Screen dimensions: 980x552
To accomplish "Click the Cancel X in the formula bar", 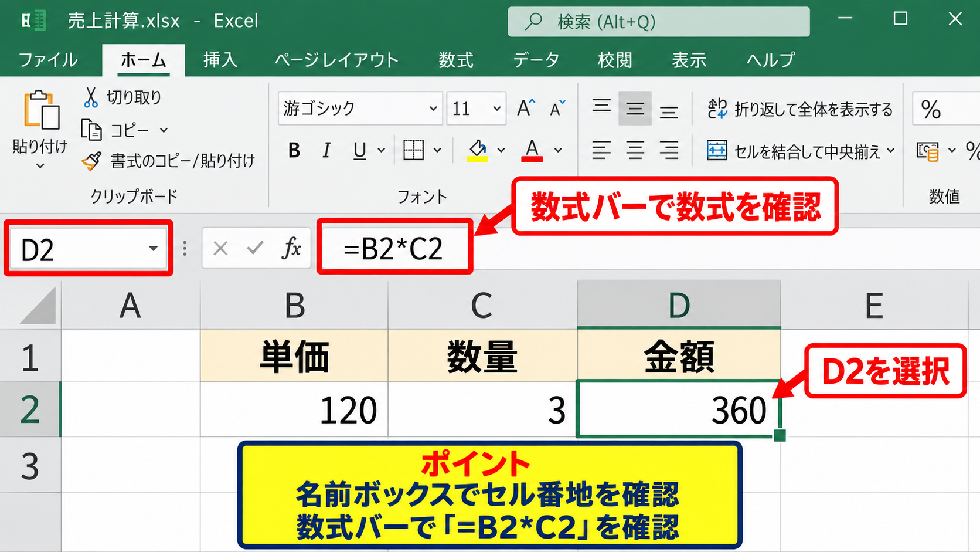I will pyautogui.click(x=220, y=249).
